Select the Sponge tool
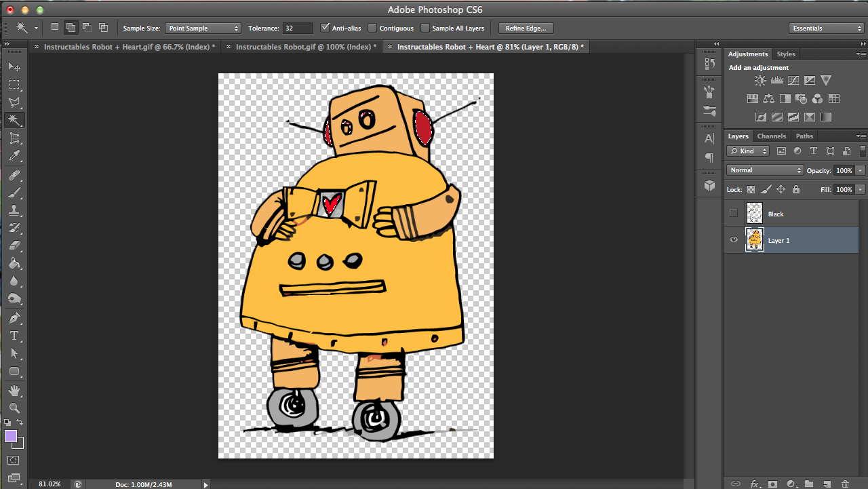The width and height of the screenshot is (868, 489). 14,298
